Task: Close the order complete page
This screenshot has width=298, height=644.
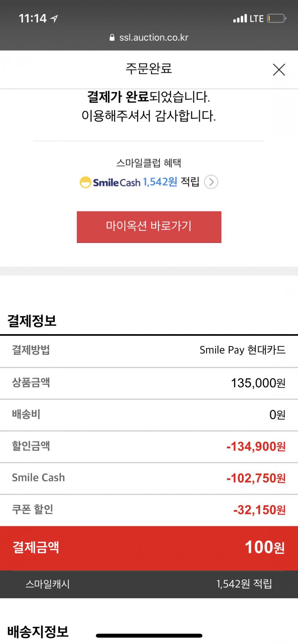Action: 279,69
